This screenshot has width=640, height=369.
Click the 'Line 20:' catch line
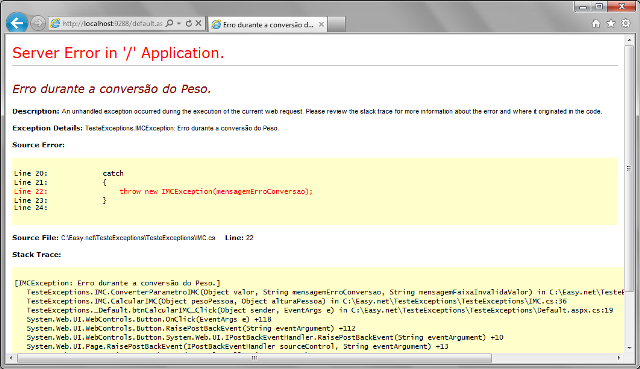click(69, 173)
